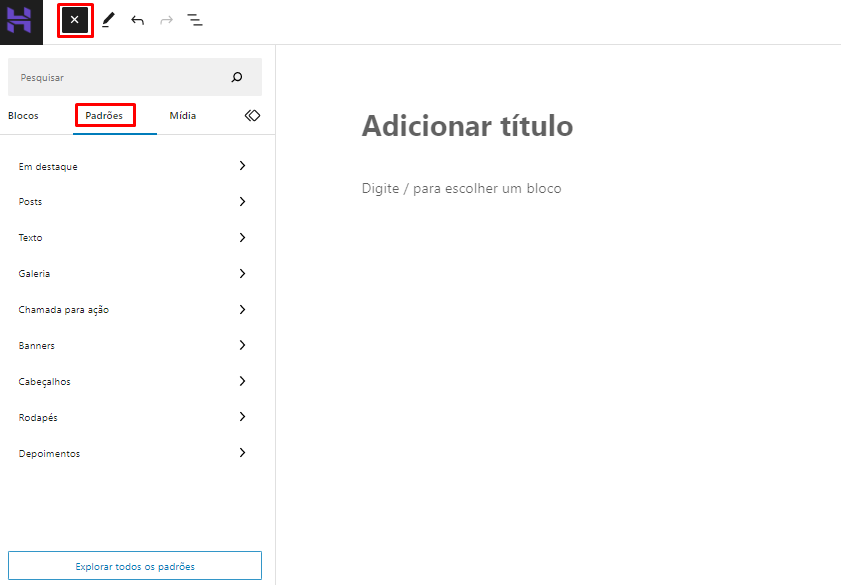Image resolution: width=841 pixels, height=585 pixels.
Task: Click the Redo arrow
Action: pyautogui.click(x=165, y=20)
